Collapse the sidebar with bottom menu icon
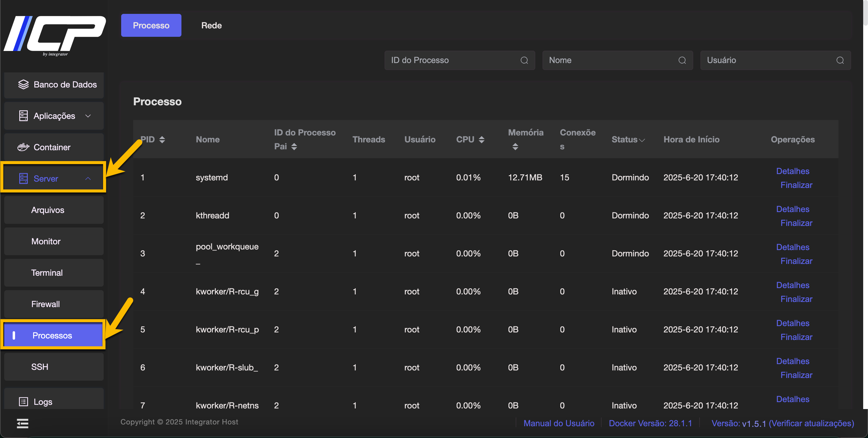868x438 pixels. point(23,423)
